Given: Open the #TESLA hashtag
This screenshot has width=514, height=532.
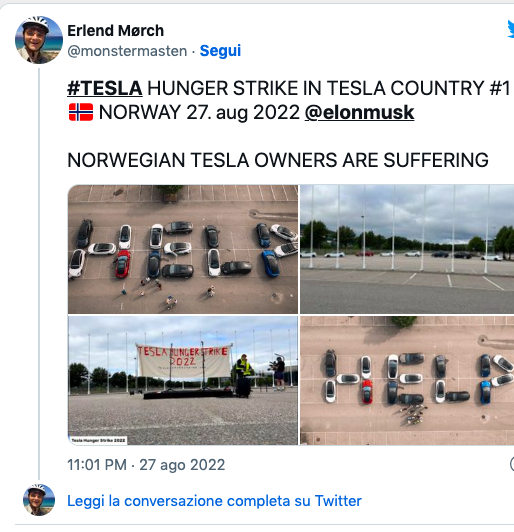Looking at the screenshot, I should tap(104, 88).
